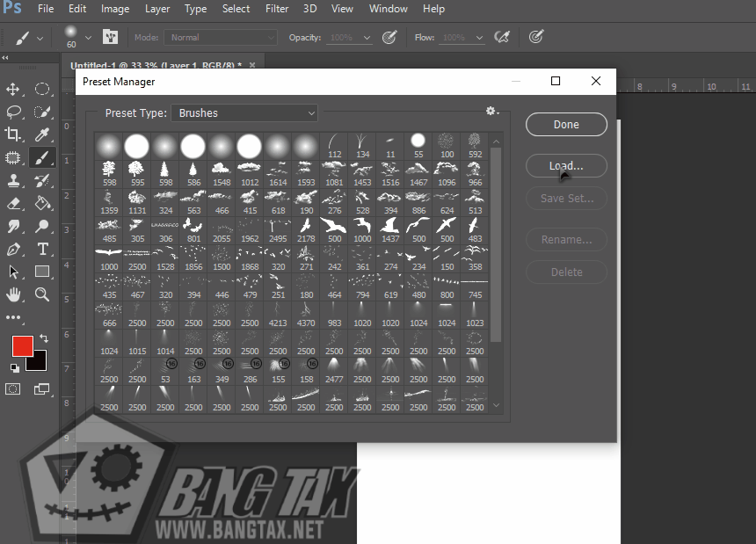Select the Pen tool
The image size is (756, 544).
click(x=13, y=249)
